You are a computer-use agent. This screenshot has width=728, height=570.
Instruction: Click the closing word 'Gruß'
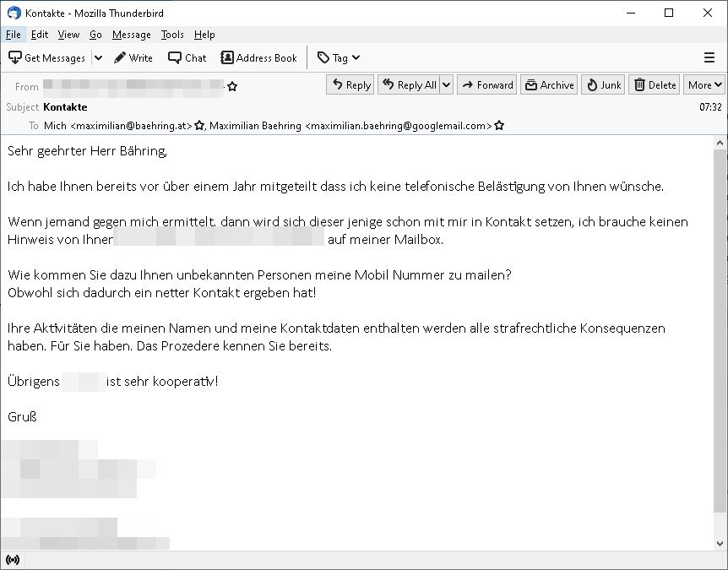22,416
